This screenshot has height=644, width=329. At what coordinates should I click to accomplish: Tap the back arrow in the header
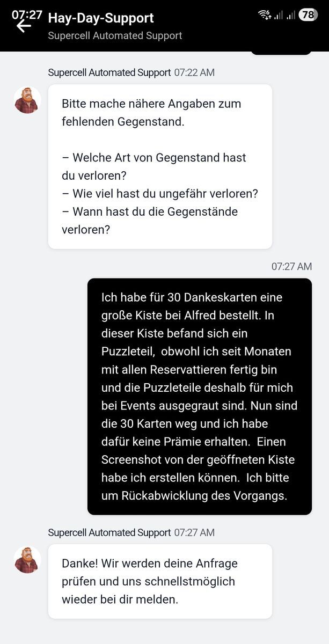(x=24, y=26)
